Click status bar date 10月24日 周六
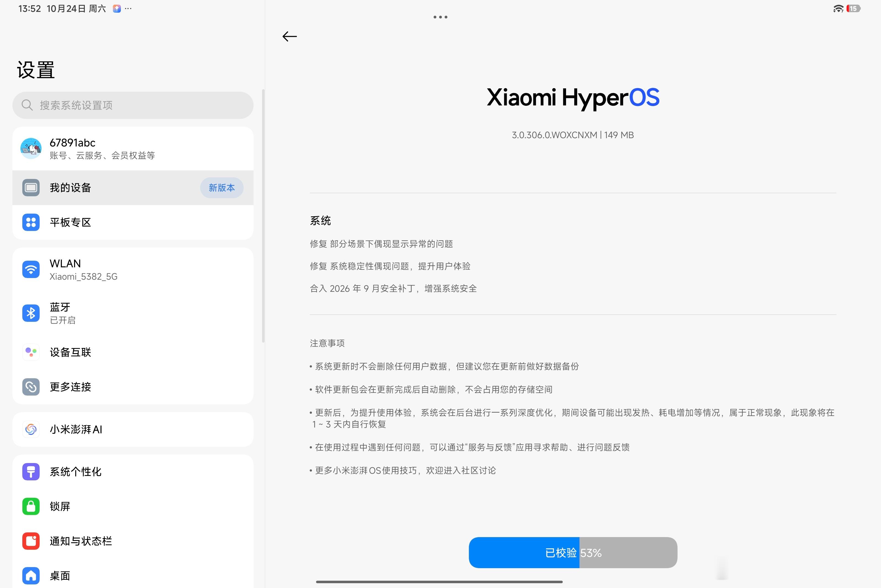 click(x=76, y=9)
